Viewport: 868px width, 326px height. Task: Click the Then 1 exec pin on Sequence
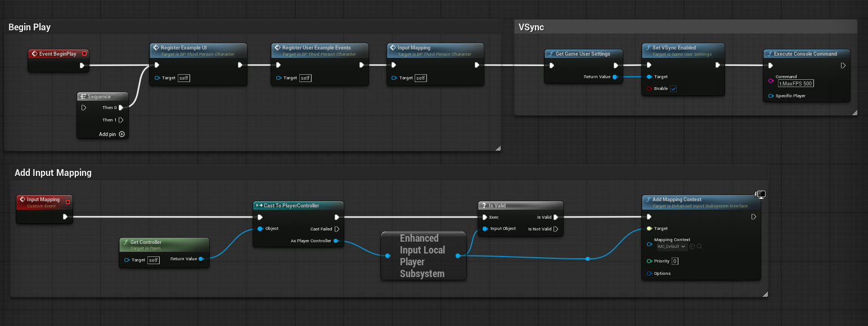pos(120,120)
